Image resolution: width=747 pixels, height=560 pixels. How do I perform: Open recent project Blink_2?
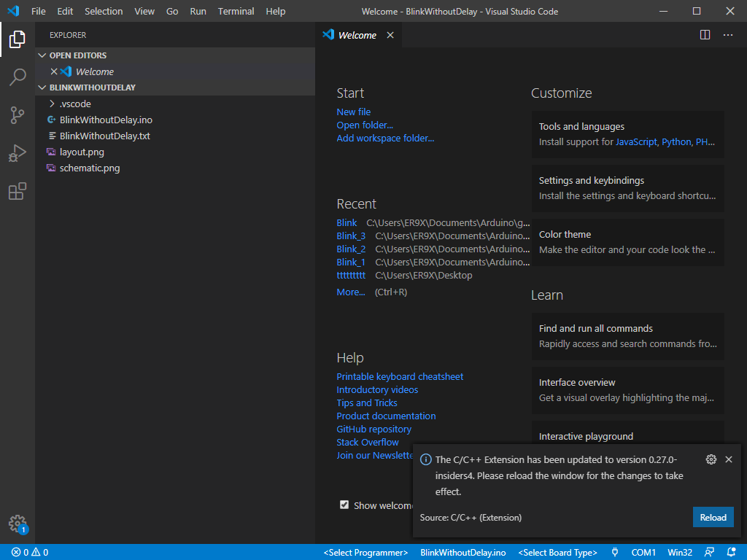[351, 249]
